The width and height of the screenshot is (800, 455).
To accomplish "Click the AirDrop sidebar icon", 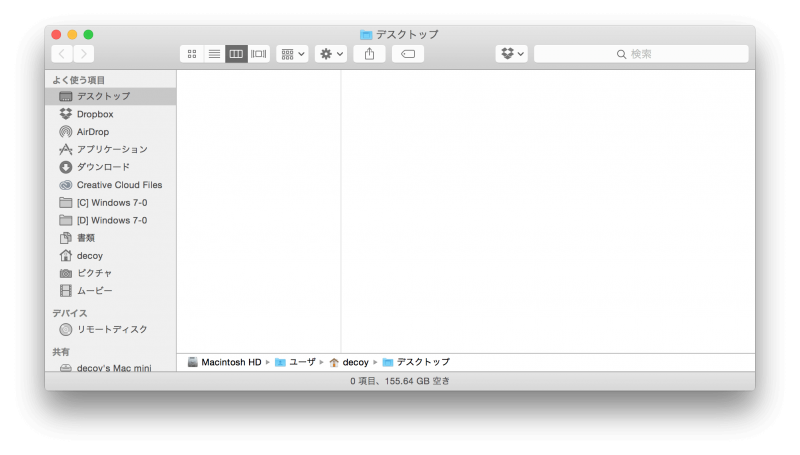I will pos(65,132).
